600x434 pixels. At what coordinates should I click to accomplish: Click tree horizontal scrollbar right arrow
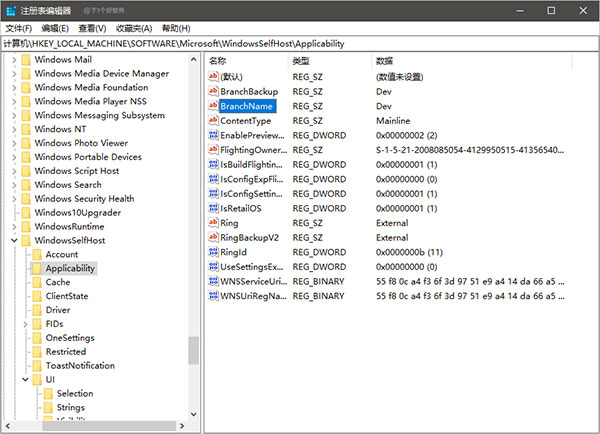click(x=182, y=426)
